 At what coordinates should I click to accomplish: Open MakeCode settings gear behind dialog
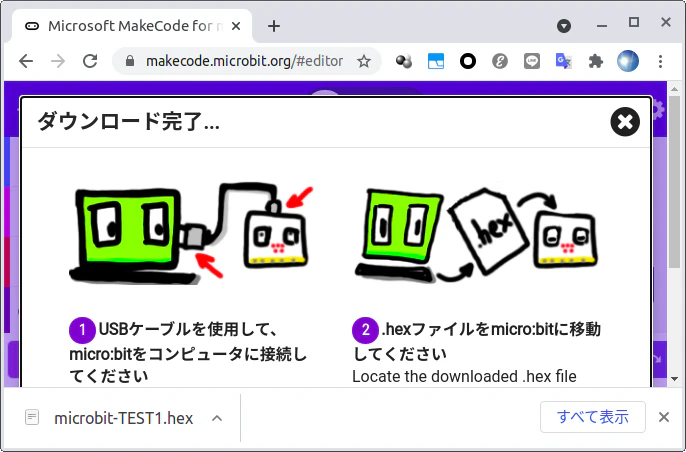point(658,109)
